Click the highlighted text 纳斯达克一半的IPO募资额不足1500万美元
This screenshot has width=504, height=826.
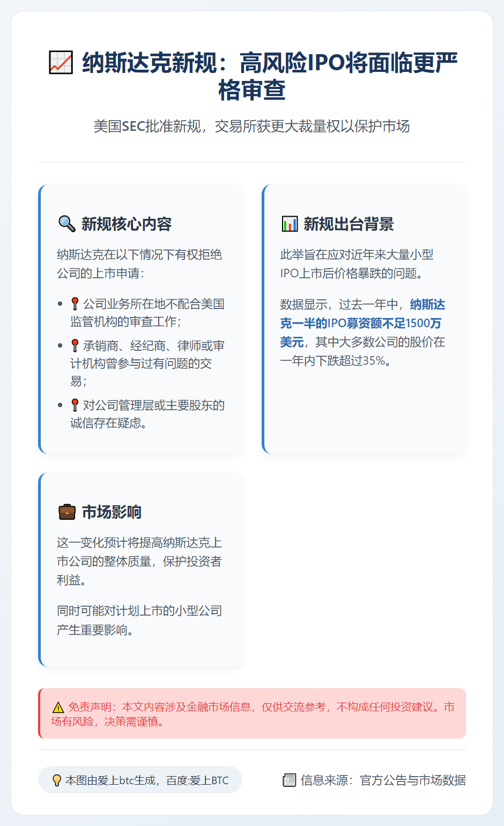coord(362,323)
